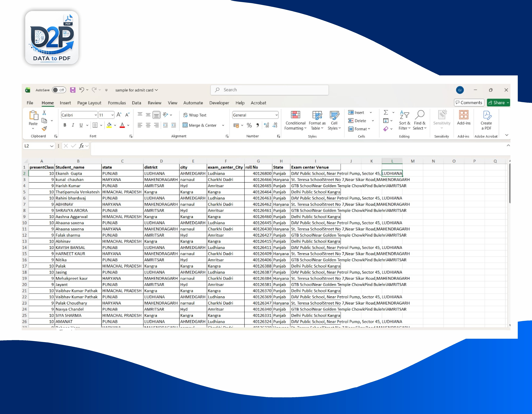Click the Fill down icon
Viewport: 532px width, 414px height.
point(386,121)
